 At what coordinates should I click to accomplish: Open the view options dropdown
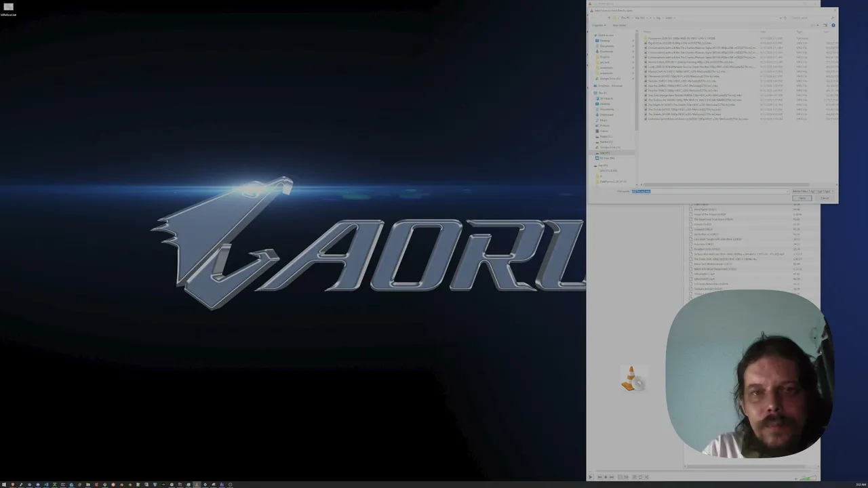(818, 25)
